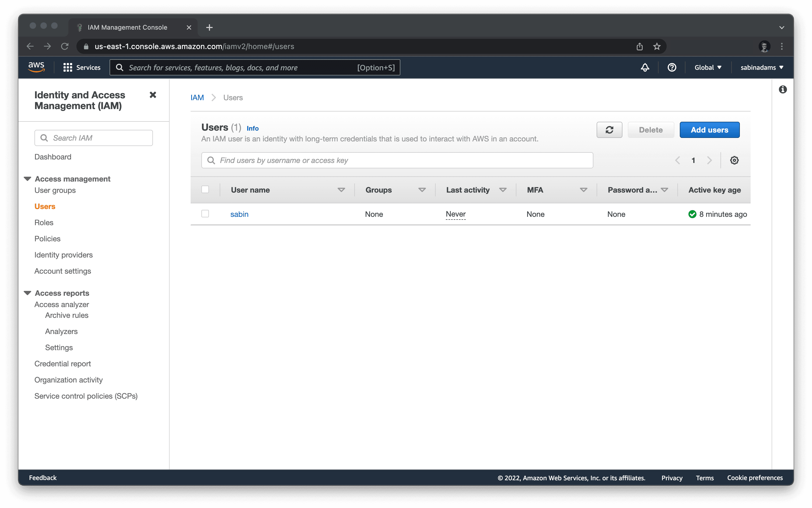Collapse the Access management section

(27, 179)
